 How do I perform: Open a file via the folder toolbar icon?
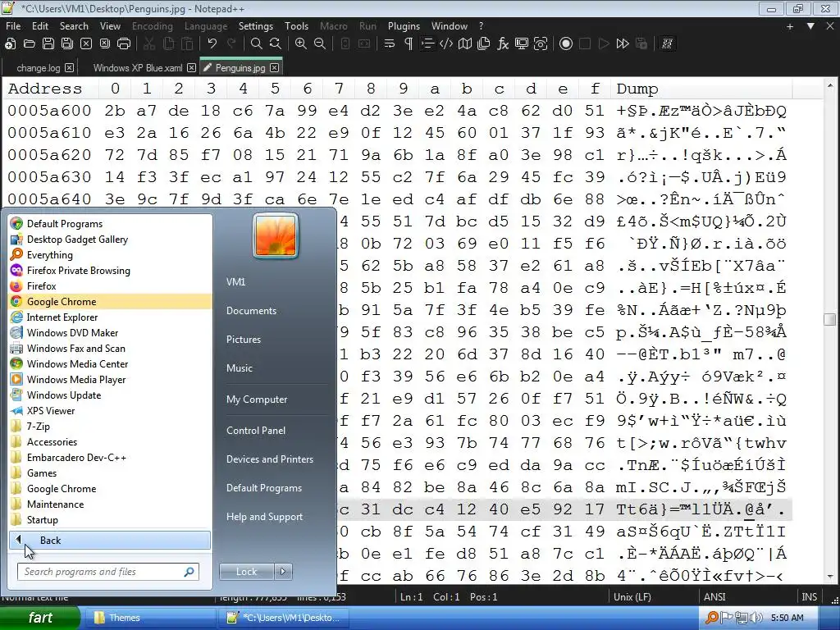(29, 44)
